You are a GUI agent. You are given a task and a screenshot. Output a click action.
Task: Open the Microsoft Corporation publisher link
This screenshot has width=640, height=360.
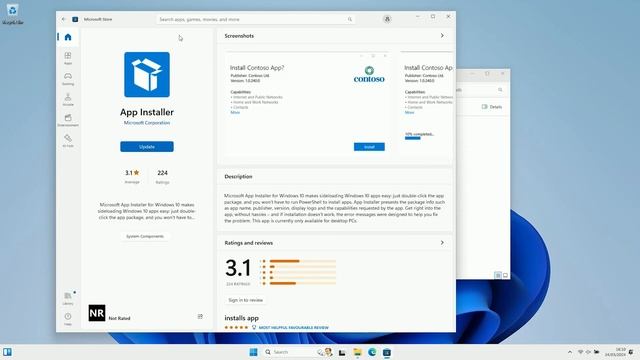(x=147, y=123)
